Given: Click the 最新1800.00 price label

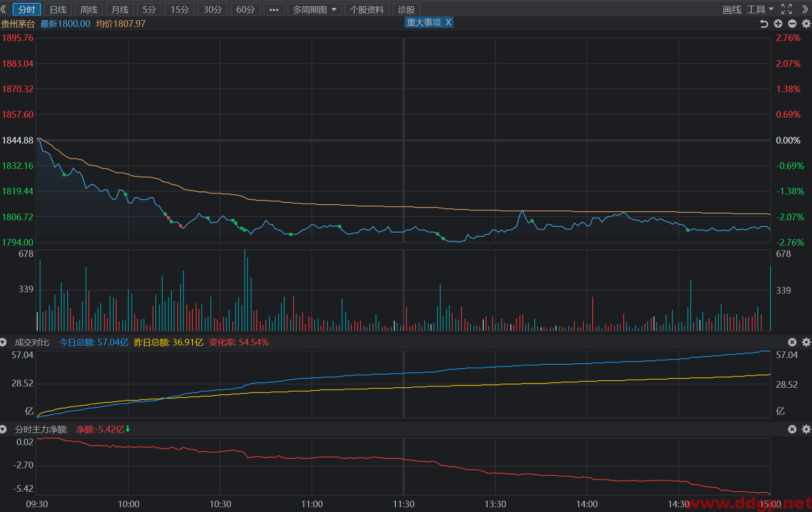Looking at the screenshot, I should click(65, 24).
